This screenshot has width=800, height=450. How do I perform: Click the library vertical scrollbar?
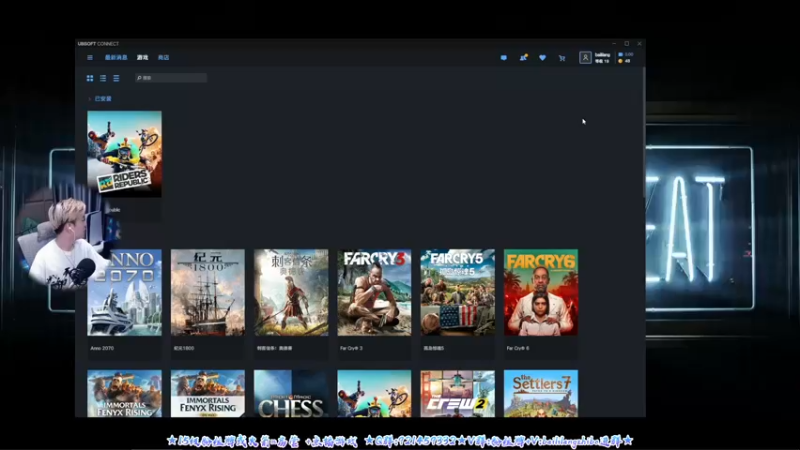click(644, 133)
